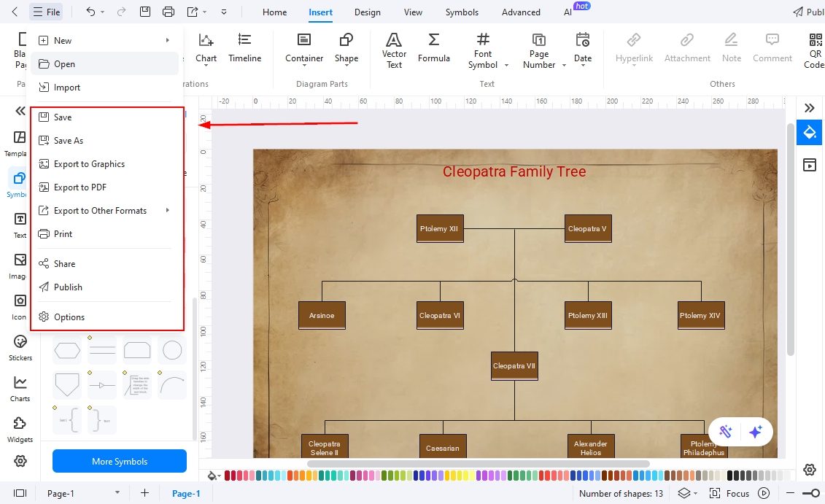Select the Vector Text tool
The height and width of the screenshot is (504, 825).
click(x=393, y=50)
